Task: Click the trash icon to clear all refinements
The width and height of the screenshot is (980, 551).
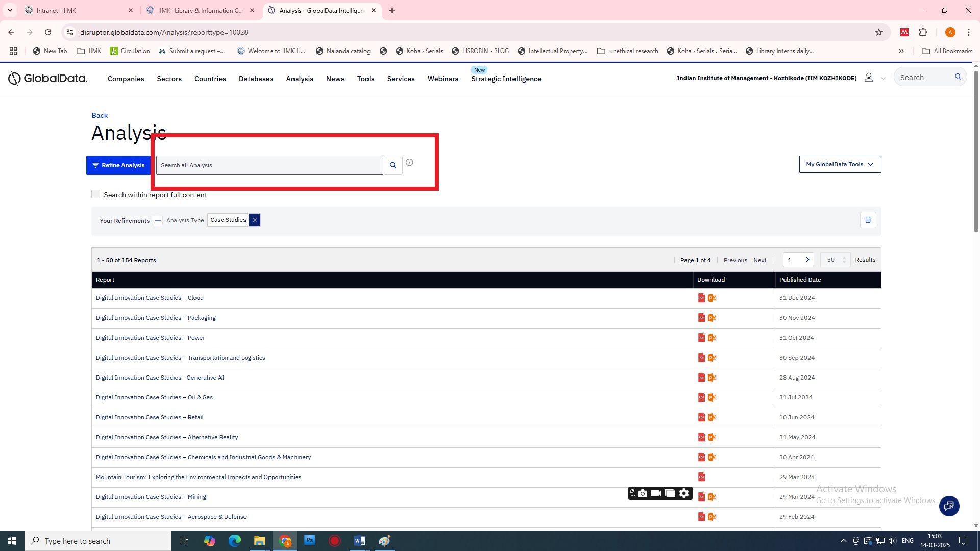Action: [x=868, y=220]
